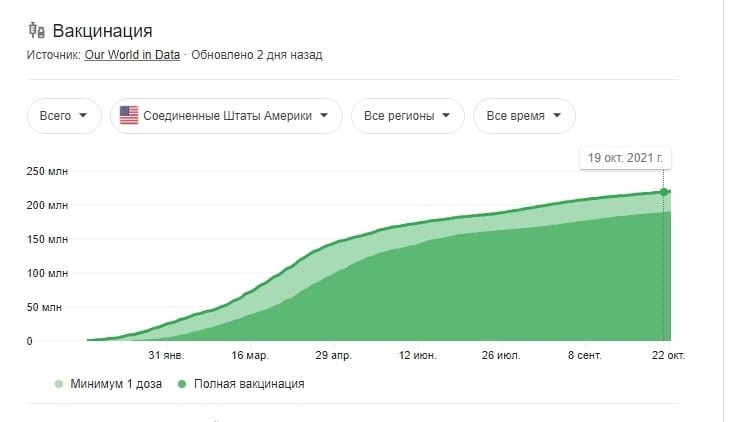
Task: Click the arrow next to Все регионы
Action: click(446, 115)
